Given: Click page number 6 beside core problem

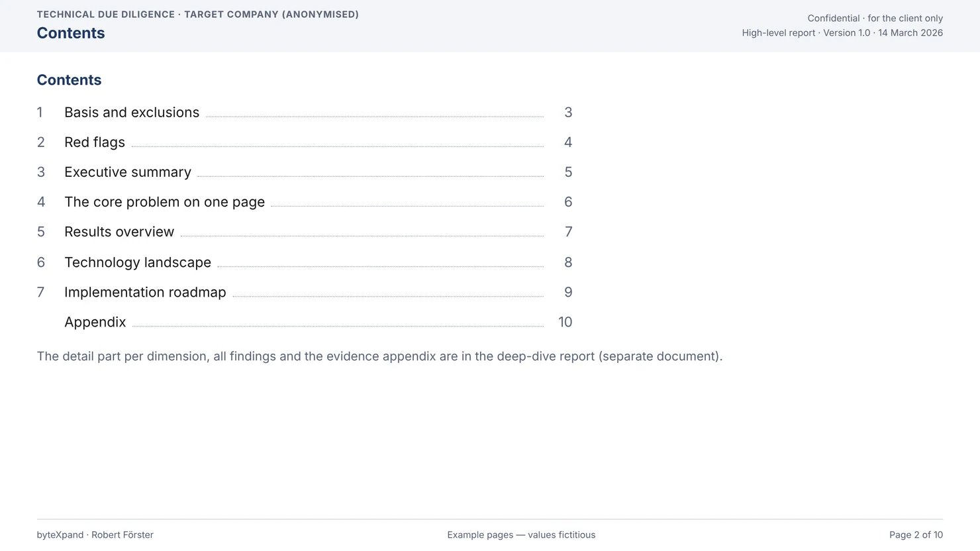Looking at the screenshot, I should 568,202.
